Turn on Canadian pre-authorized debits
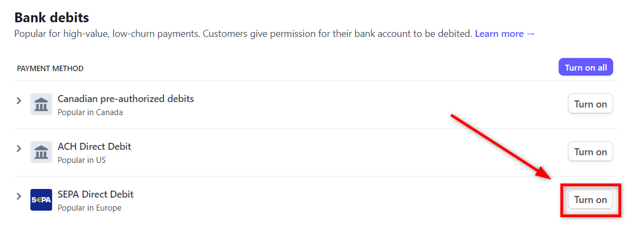 (x=590, y=104)
